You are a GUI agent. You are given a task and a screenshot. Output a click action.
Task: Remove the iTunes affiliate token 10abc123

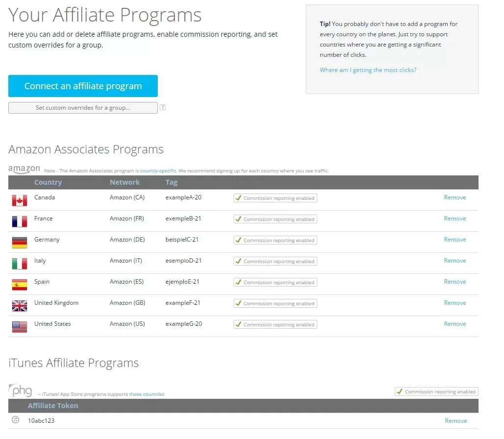[x=456, y=421]
